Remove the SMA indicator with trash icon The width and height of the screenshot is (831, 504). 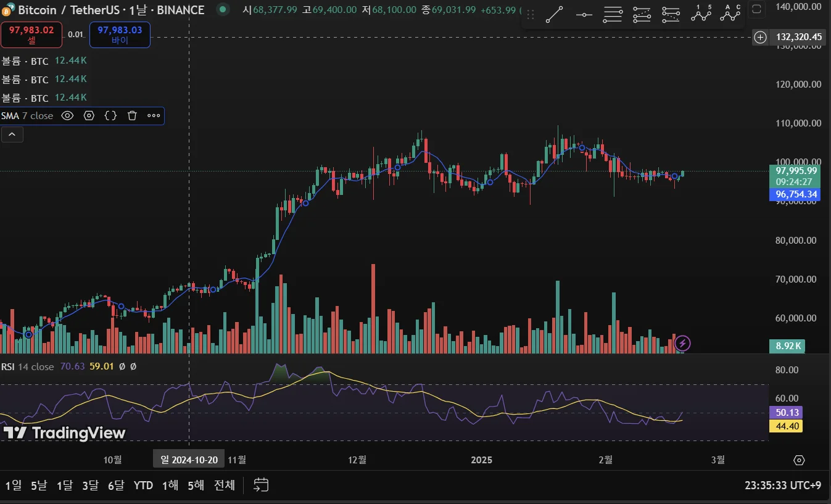point(132,115)
